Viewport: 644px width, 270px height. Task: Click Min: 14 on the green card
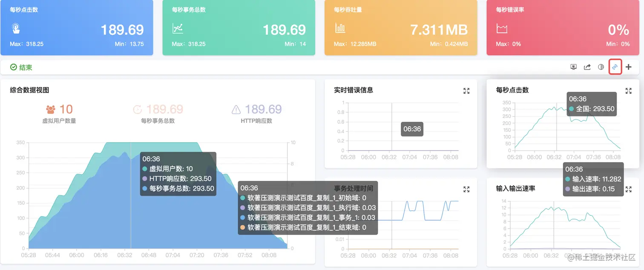pyautogui.click(x=295, y=44)
